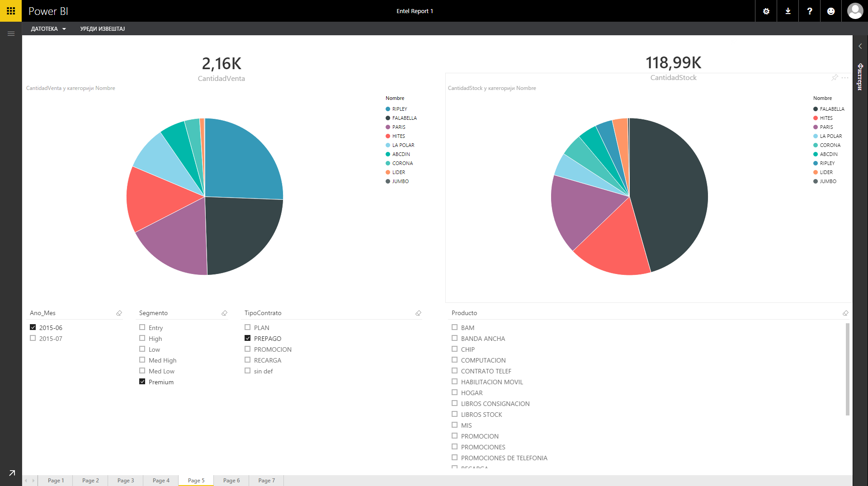868x486 pixels.
Task: Clear the Ano_Mes slicer selections
Action: tap(119, 313)
